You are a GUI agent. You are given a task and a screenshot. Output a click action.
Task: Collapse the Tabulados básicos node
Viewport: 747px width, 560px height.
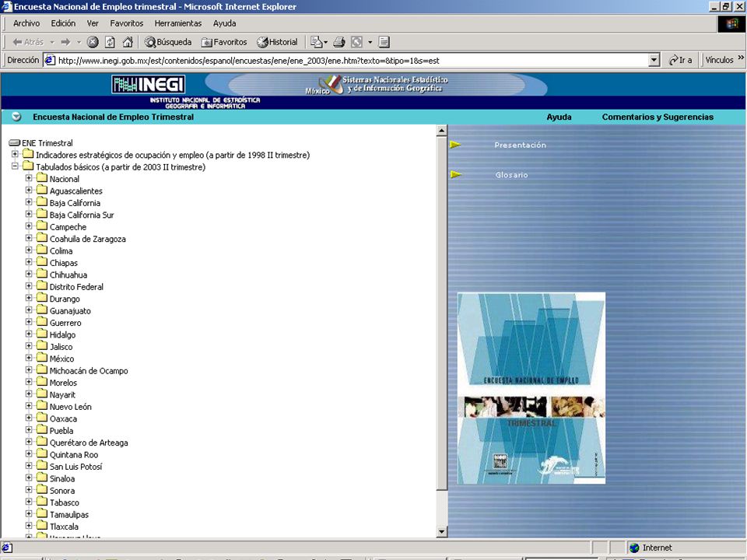tap(15, 166)
